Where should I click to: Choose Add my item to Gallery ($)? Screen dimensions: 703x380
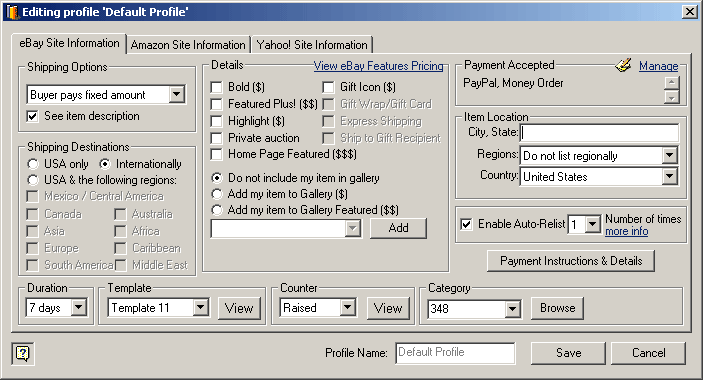coord(217,194)
